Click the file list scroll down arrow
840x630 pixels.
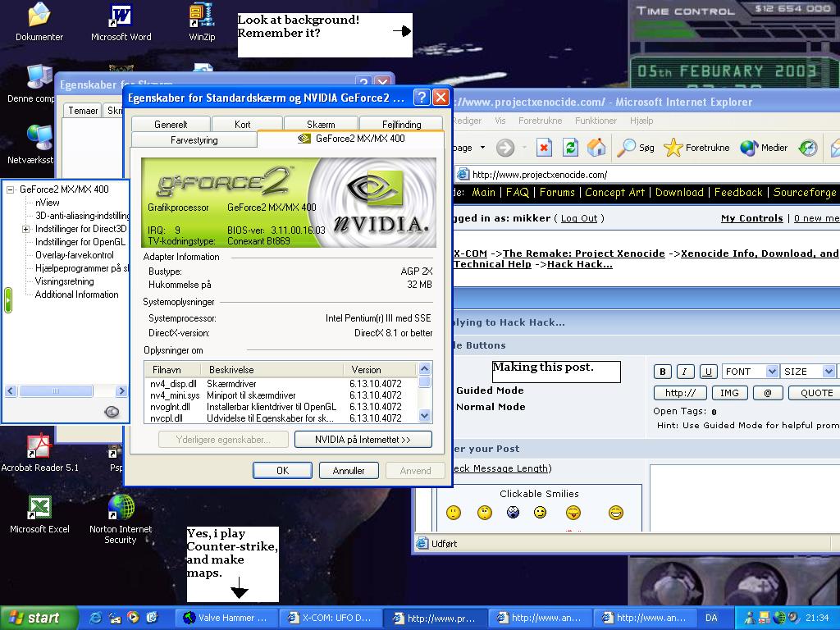point(424,415)
